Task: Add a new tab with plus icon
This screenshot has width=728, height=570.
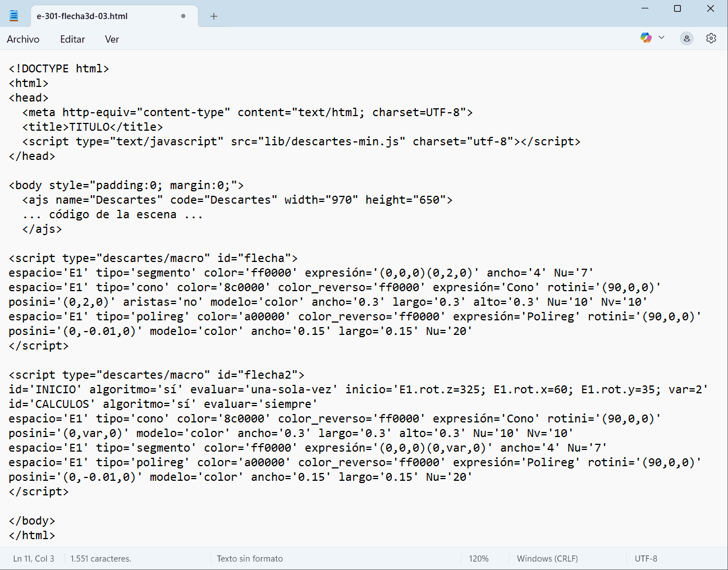Action: pyautogui.click(x=214, y=16)
